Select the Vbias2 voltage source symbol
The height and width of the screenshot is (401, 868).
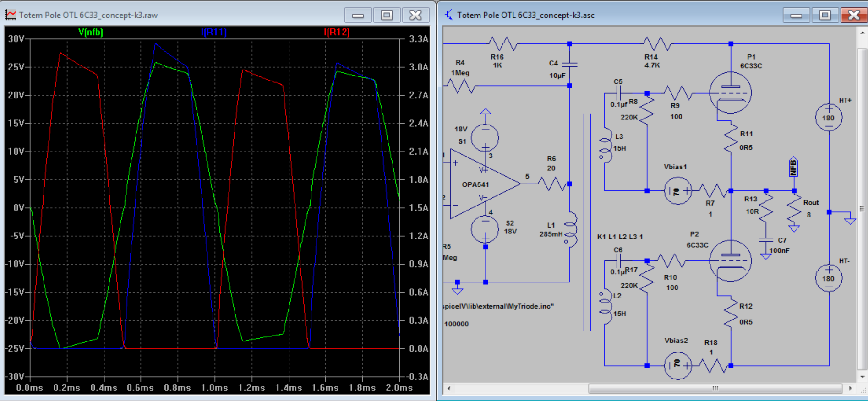678,366
